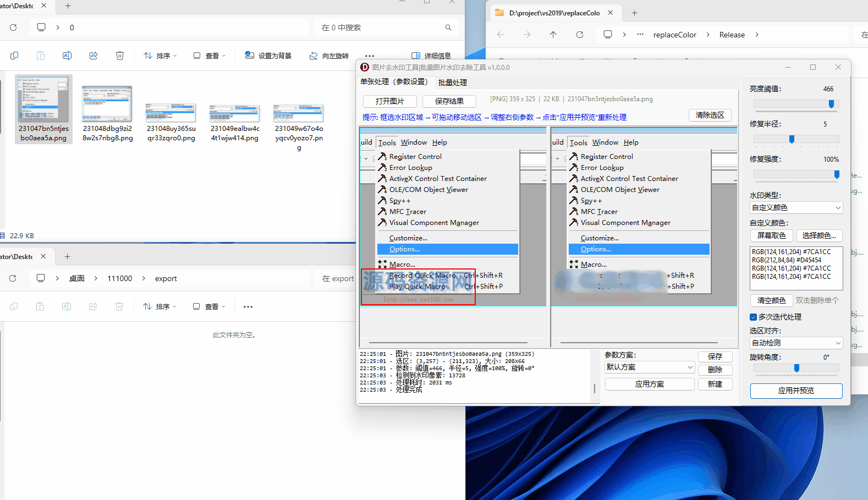The width and height of the screenshot is (868, 500).
Task: Click the delete trash icon in the top Explorer toolbar
Action: (120, 56)
